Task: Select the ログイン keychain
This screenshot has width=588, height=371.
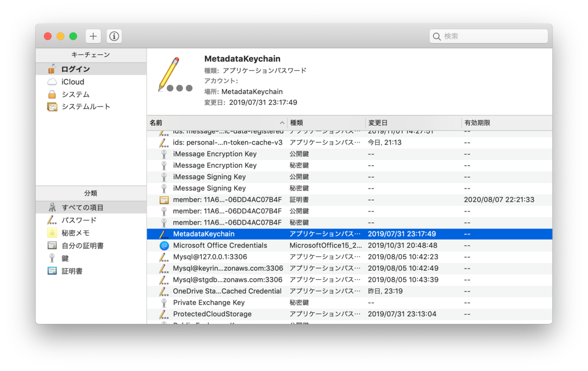Action: tap(91, 69)
